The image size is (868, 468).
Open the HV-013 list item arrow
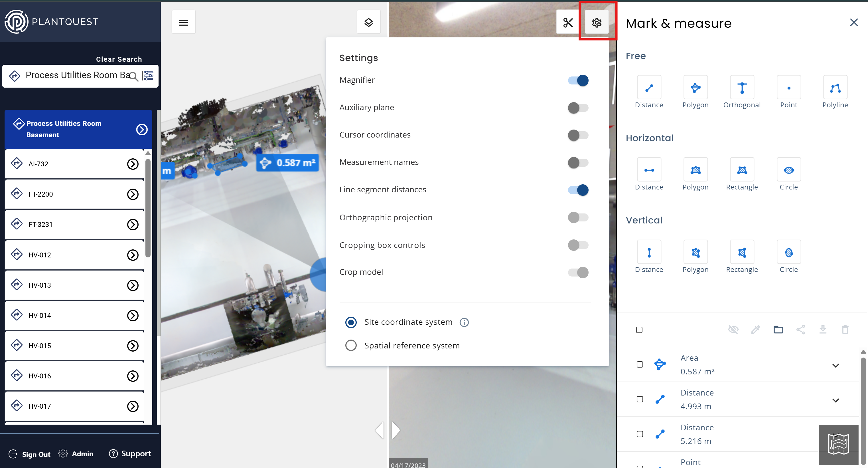[x=133, y=285]
